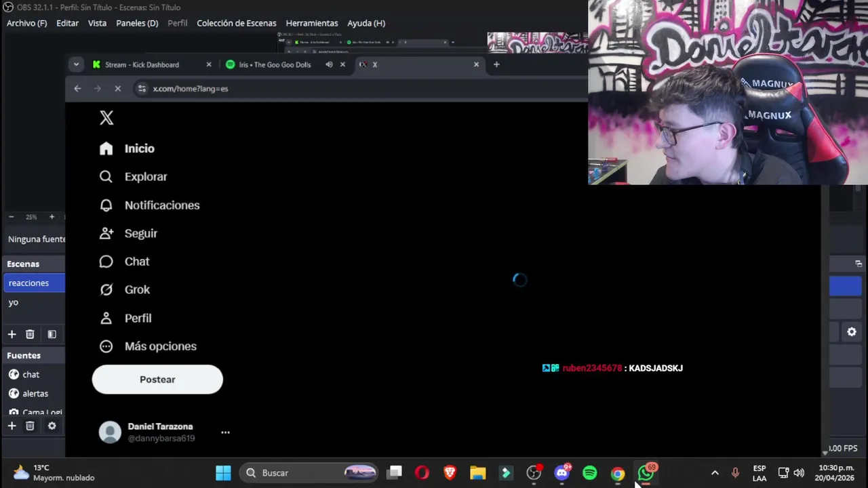The width and height of the screenshot is (868, 488).
Task: Open WhatsApp from taskbar
Action: click(646, 473)
